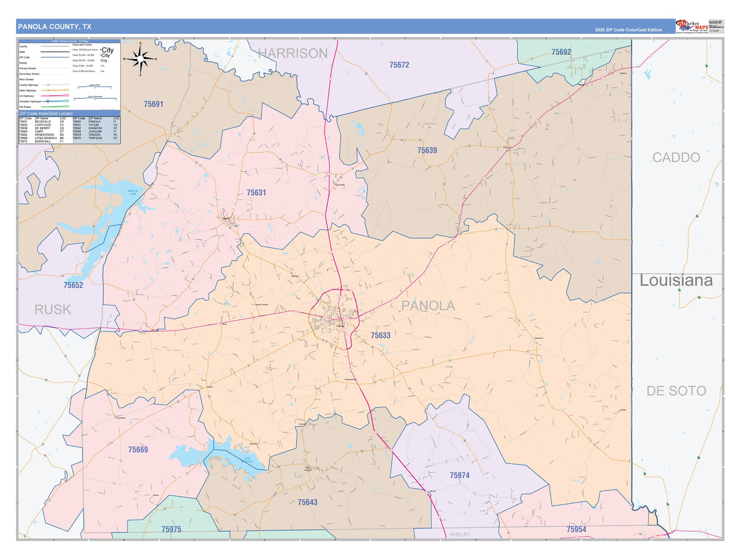
Task: Click the 75639 ZIP code label
Action: tap(427, 150)
